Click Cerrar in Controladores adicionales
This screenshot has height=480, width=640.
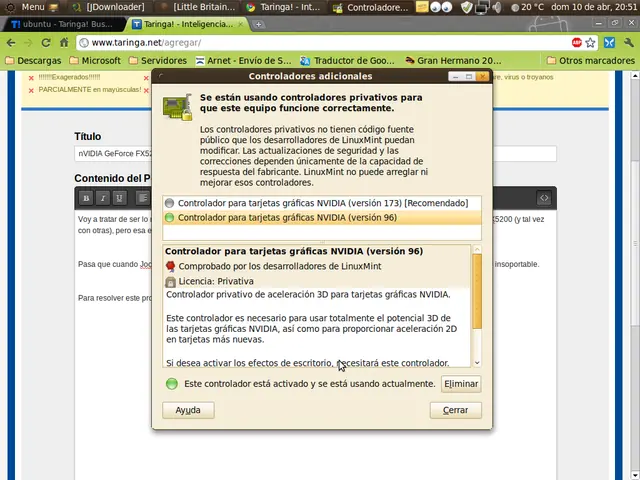pos(456,410)
